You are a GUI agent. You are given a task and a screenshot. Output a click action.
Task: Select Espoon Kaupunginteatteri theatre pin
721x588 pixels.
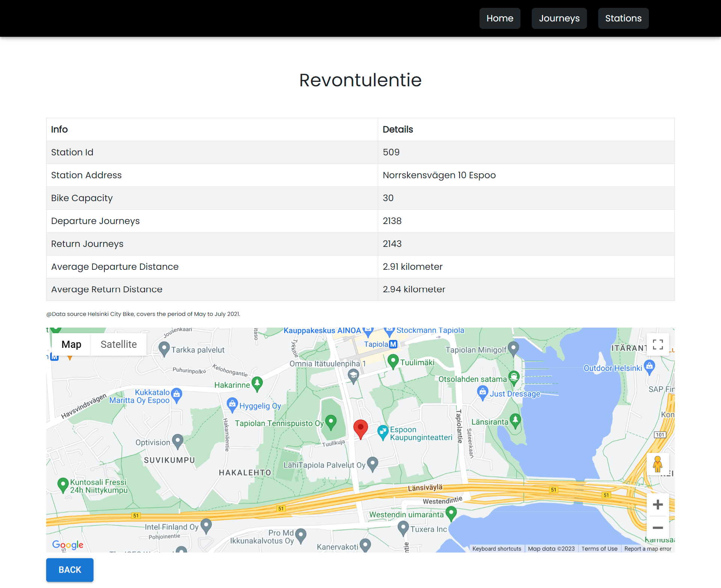tap(382, 432)
